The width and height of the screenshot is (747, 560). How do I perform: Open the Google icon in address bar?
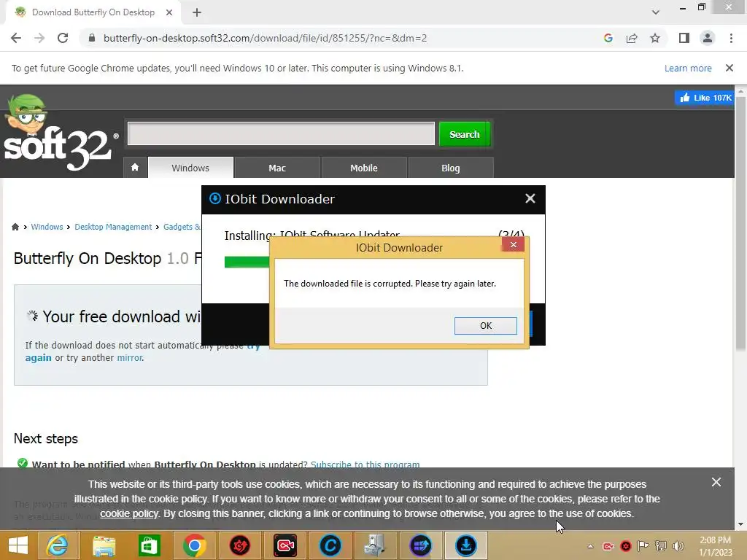point(608,38)
